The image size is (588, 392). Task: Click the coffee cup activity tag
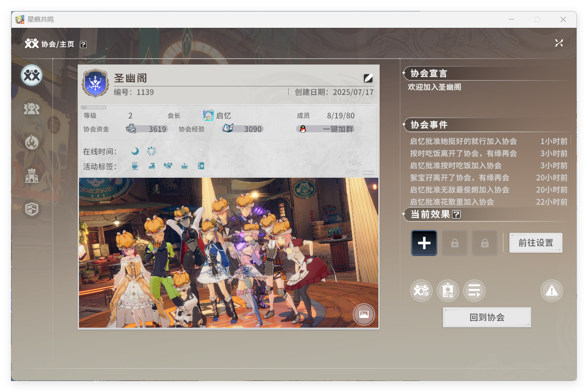click(x=135, y=166)
